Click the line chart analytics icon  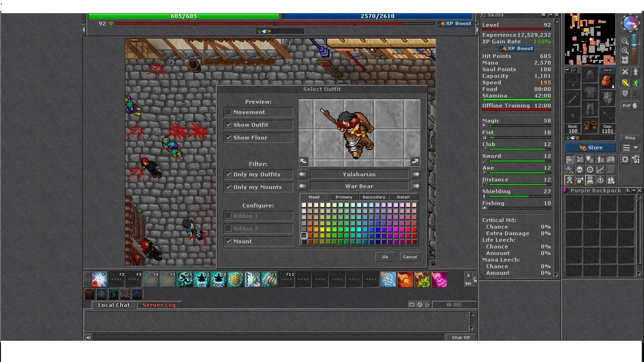600,169
